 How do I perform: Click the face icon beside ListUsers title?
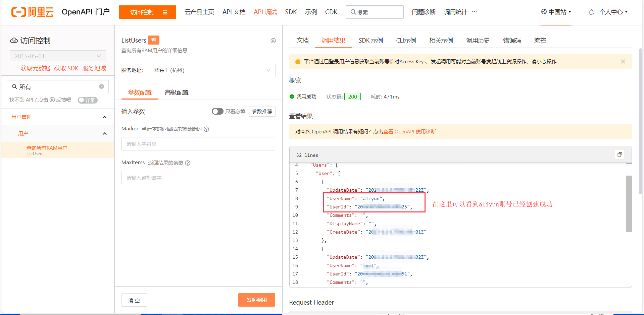coord(273,41)
